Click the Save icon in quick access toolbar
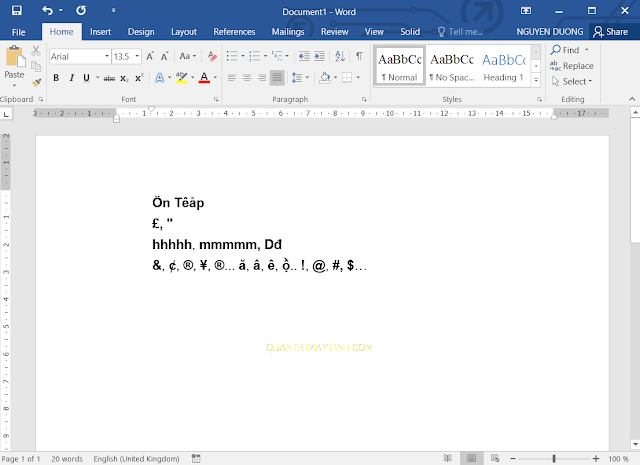 coord(17,9)
